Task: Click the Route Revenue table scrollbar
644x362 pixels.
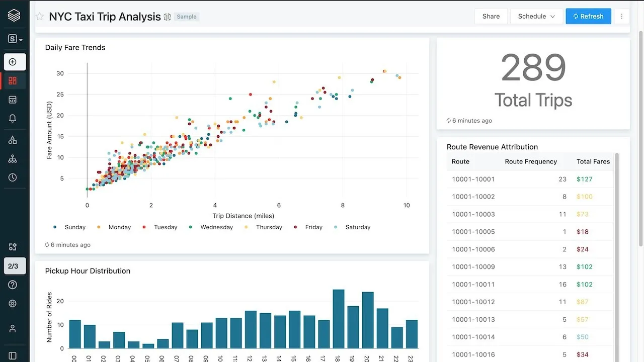Action: 617,256
